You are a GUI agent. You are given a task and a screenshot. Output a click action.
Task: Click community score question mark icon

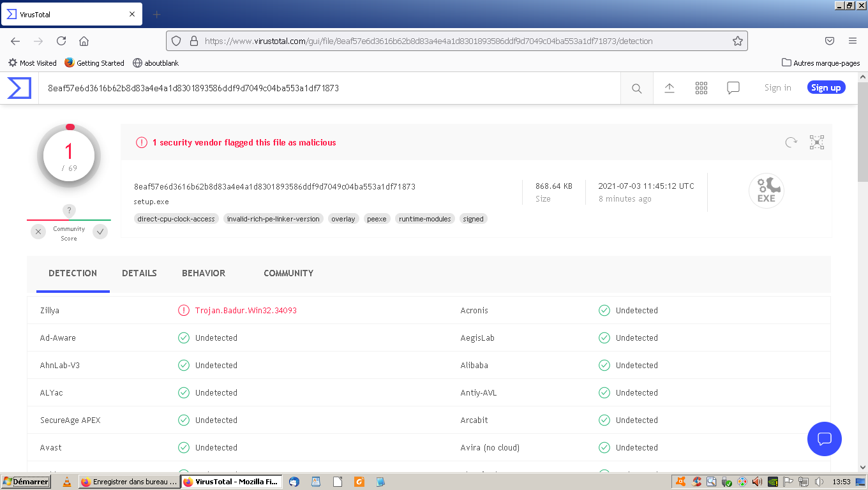coord(69,211)
